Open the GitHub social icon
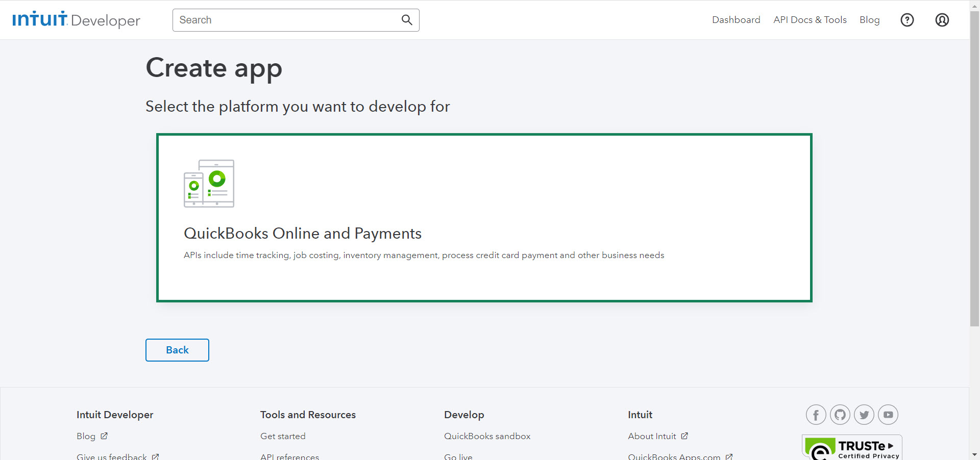 tap(840, 415)
